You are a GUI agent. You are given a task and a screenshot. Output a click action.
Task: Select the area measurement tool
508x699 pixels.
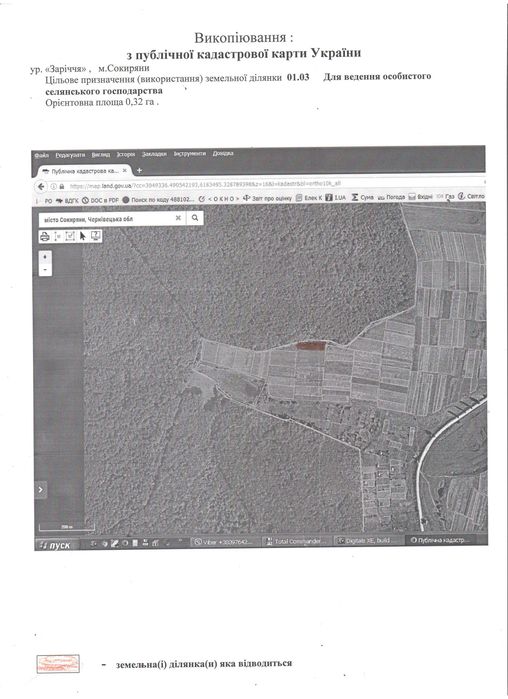[70, 236]
